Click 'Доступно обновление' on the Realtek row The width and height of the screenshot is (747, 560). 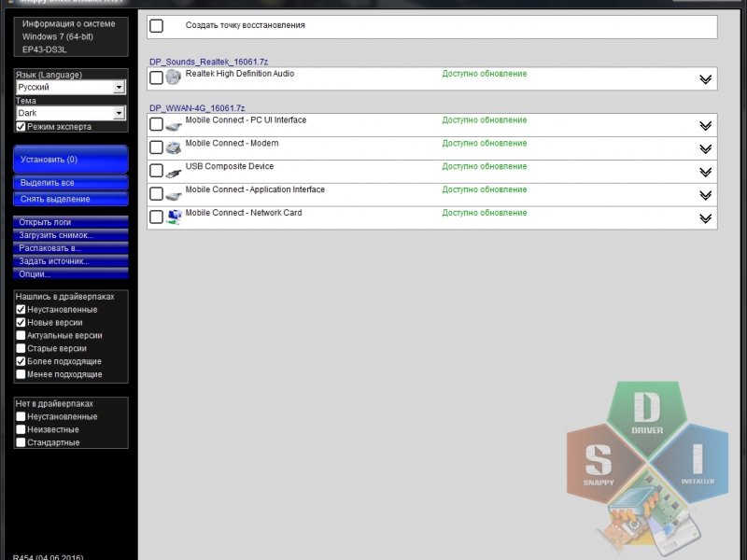[x=485, y=74]
